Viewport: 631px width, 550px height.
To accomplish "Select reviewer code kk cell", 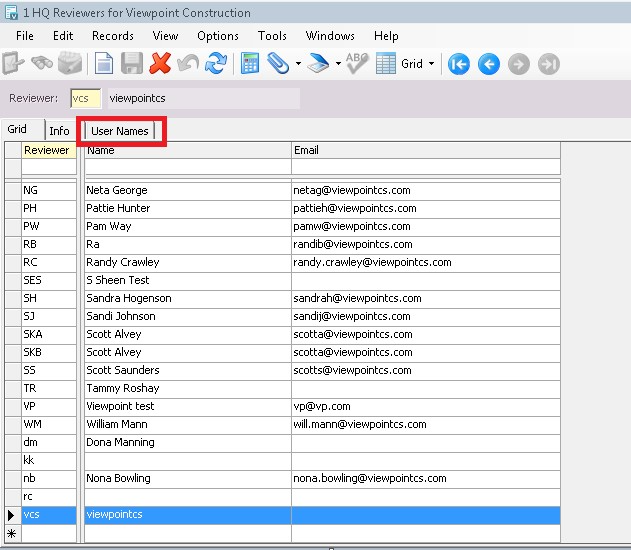I will (49, 461).
